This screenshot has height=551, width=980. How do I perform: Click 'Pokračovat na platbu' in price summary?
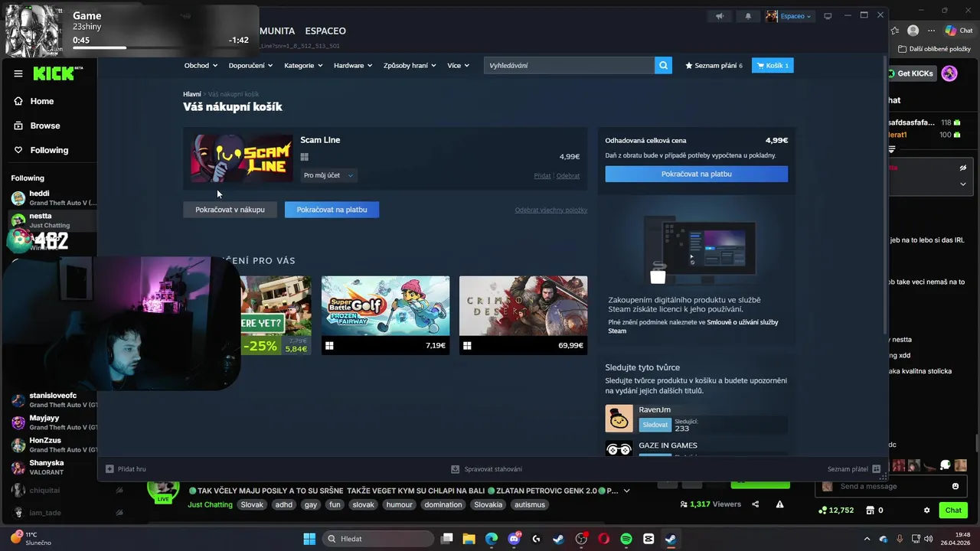[696, 174]
